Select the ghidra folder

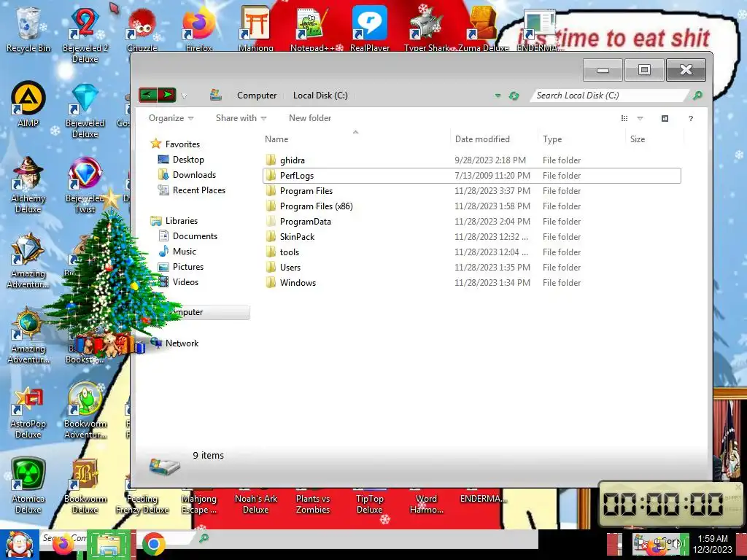(x=472, y=160)
